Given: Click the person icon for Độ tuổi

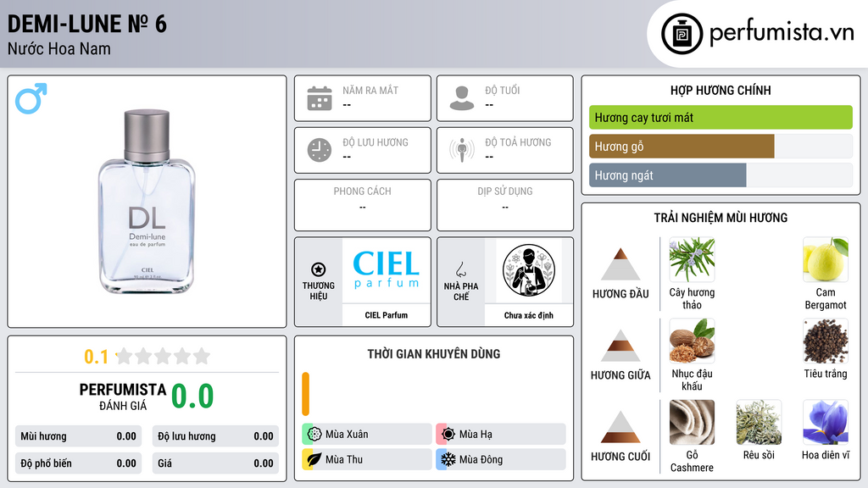Looking at the screenshot, I should (462, 98).
